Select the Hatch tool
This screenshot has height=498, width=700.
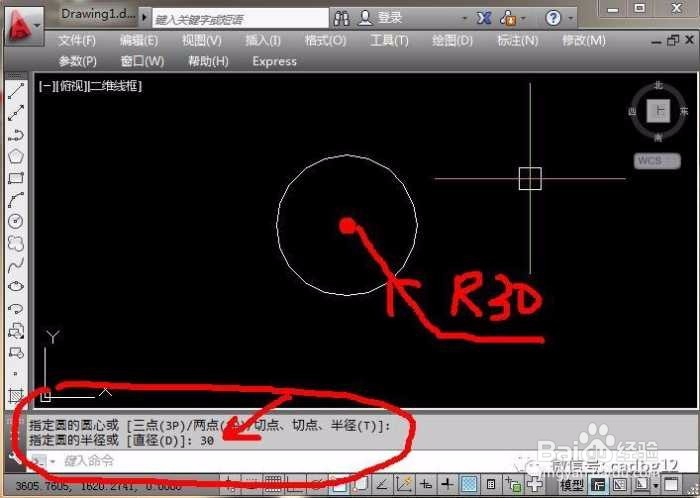coord(16,395)
